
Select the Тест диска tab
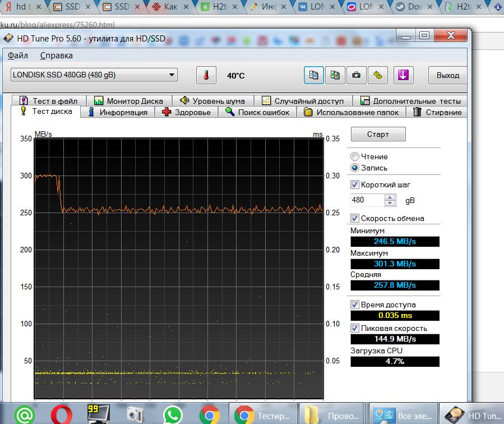click(x=45, y=111)
